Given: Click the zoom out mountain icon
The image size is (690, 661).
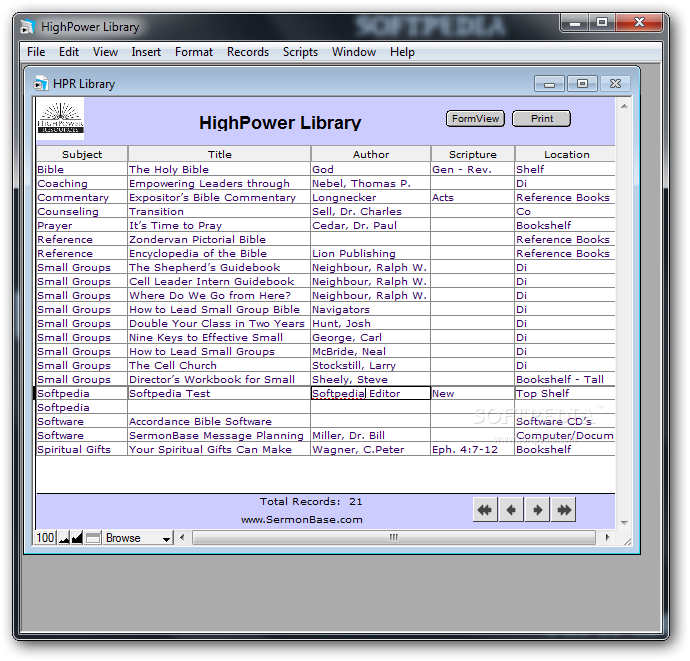Looking at the screenshot, I should click(x=64, y=538).
